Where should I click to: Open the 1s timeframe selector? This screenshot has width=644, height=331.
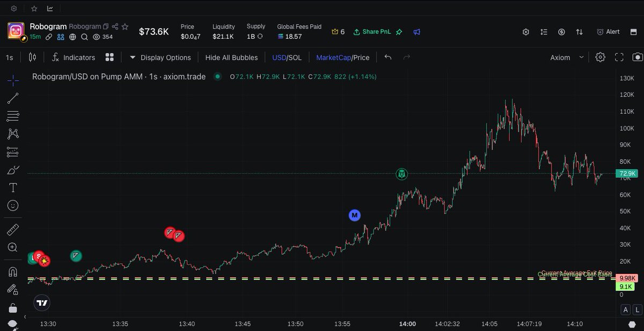coord(10,57)
